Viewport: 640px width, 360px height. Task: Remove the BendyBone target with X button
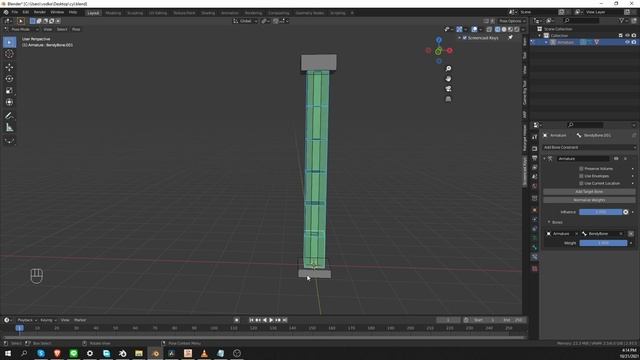tap(631, 233)
